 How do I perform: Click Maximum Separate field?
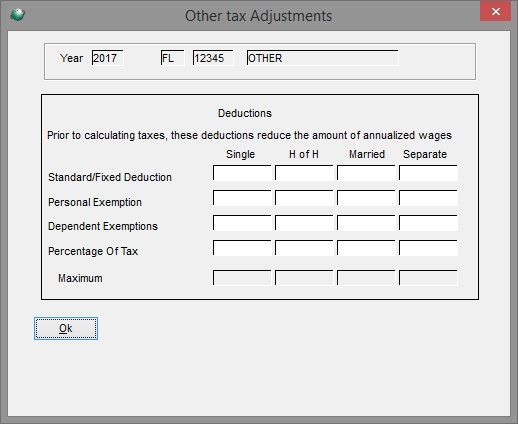pyautogui.click(x=428, y=278)
